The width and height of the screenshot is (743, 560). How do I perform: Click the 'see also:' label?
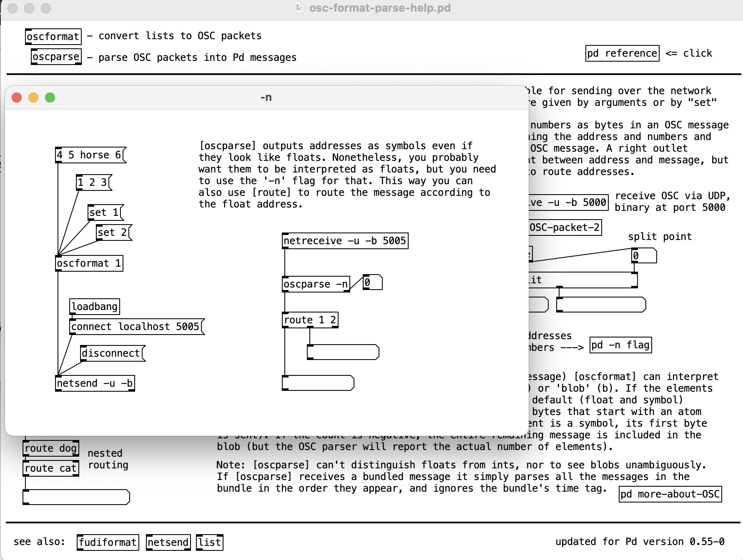[40, 542]
